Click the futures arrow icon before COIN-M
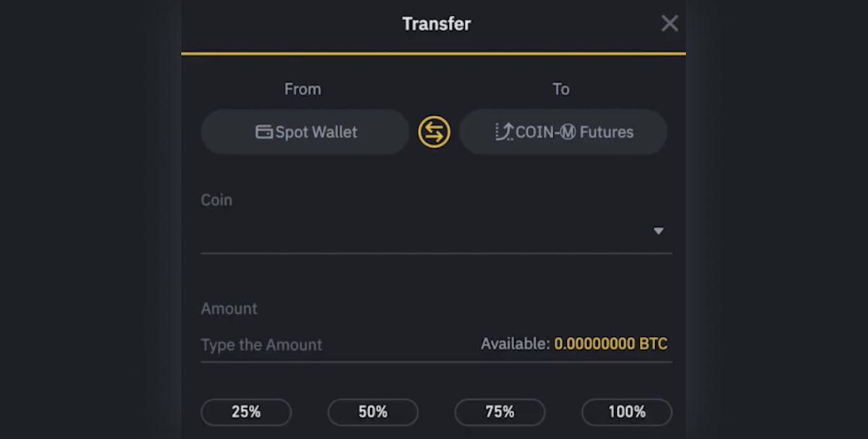 pos(504,132)
